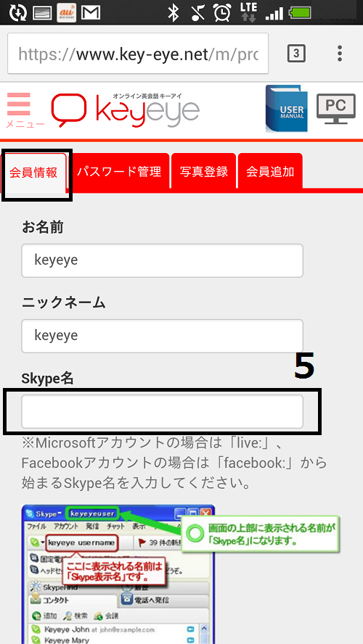Open the blue USER MANUAL book icon

pos(287,109)
